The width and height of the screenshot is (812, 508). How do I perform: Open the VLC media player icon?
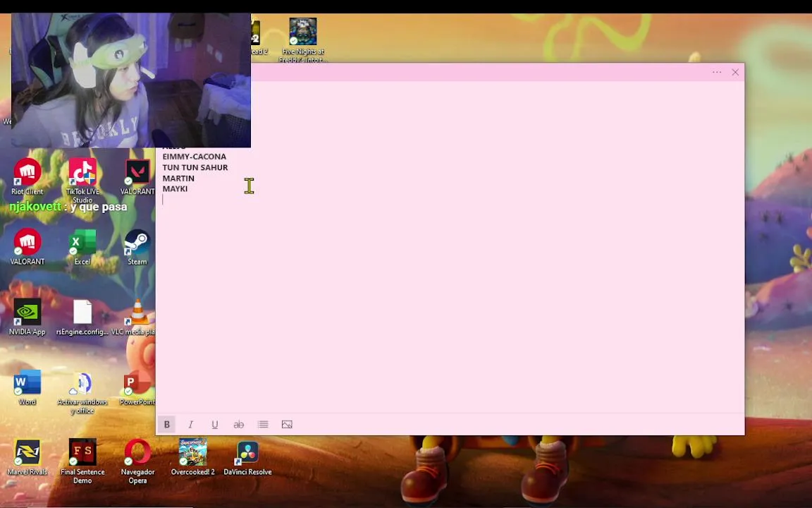[x=135, y=317]
